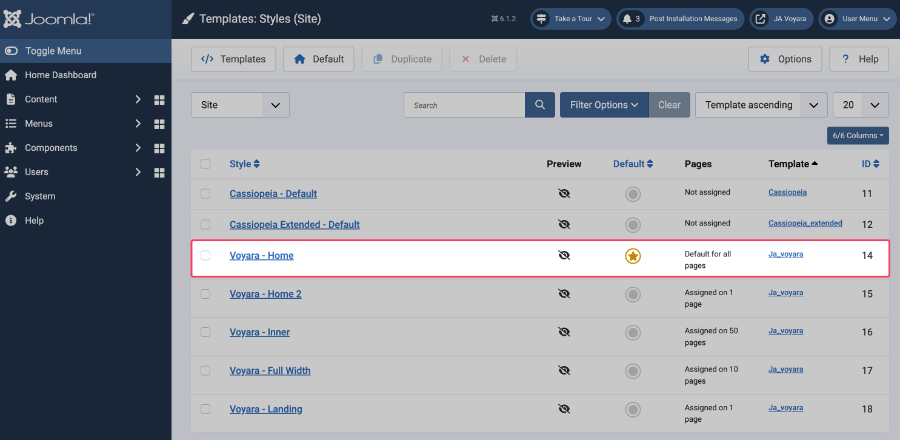The image size is (900, 440).
Task: Open the JA Voyara site link
Action: pyautogui.click(x=781, y=19)
